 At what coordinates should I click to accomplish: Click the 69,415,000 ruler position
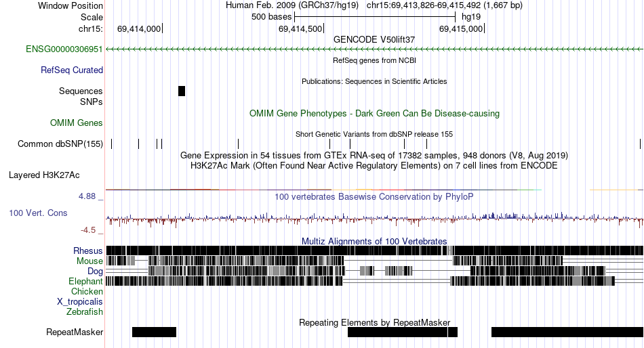pos(461,28)
